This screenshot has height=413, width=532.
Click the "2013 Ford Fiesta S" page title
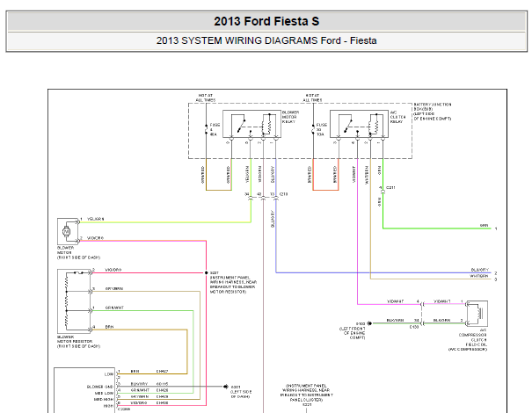point(266,21)
